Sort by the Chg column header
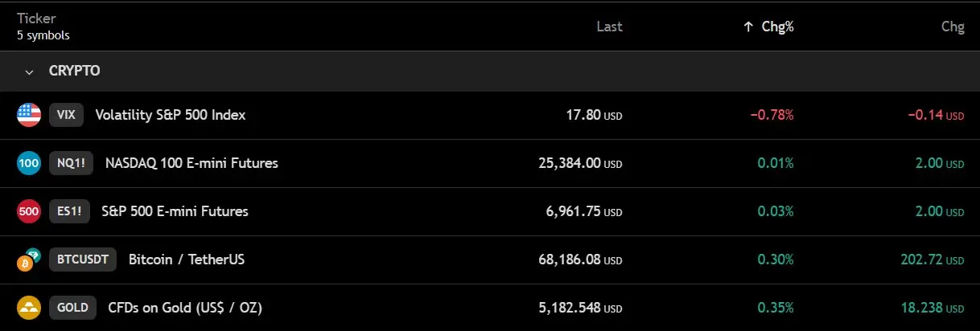Screen dimensions: 980x331 (x=952, y=27)
